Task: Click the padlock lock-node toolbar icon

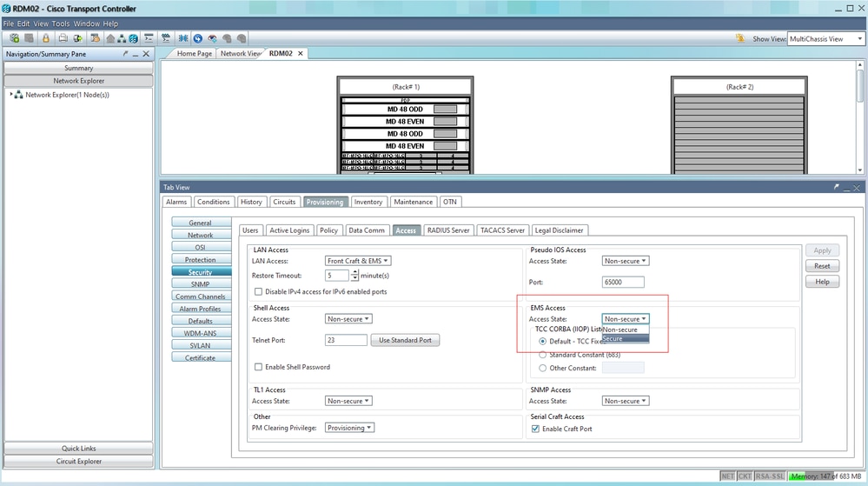Action: click(x=46, y=38)
